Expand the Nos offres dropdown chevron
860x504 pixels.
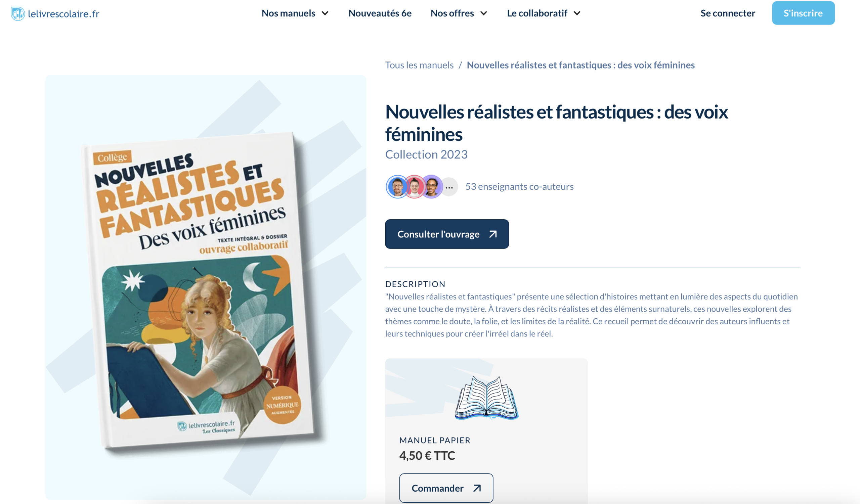coord(483,13)
